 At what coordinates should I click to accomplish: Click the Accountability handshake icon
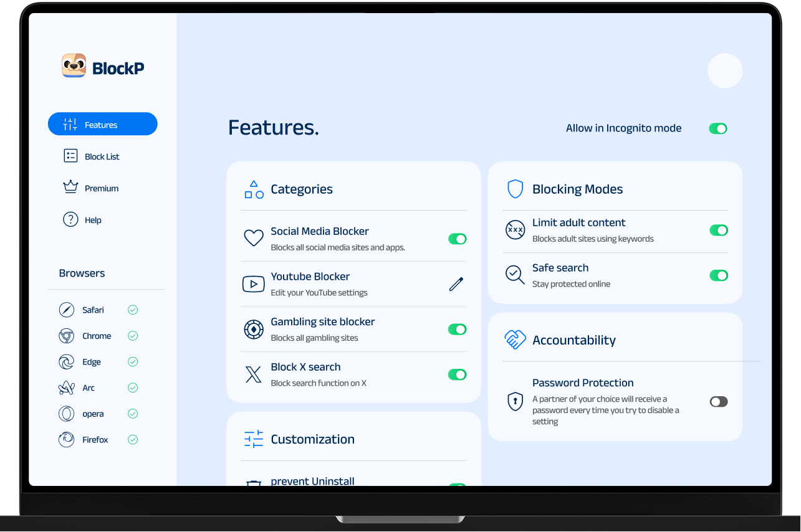tap(515, 340)
